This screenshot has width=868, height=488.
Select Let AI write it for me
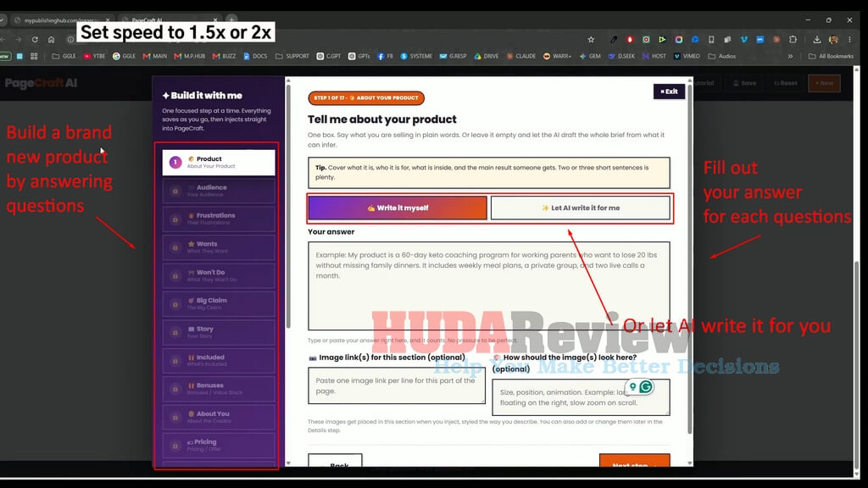point(580,208)
